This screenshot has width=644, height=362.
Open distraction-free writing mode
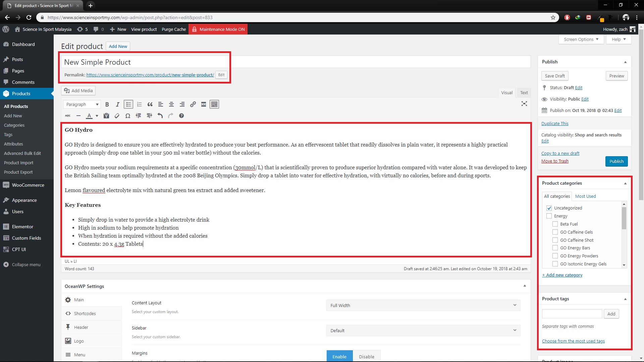pos(524,104)
